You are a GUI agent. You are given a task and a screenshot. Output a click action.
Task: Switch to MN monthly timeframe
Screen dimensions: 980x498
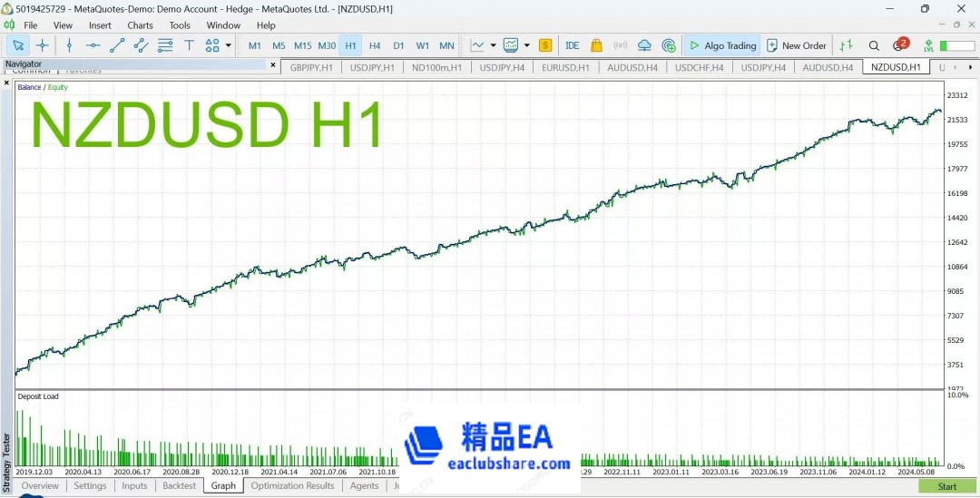point(446,45)
